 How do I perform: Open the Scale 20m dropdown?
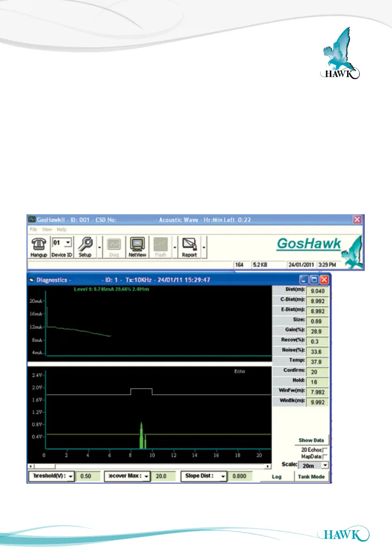[325, 465]
